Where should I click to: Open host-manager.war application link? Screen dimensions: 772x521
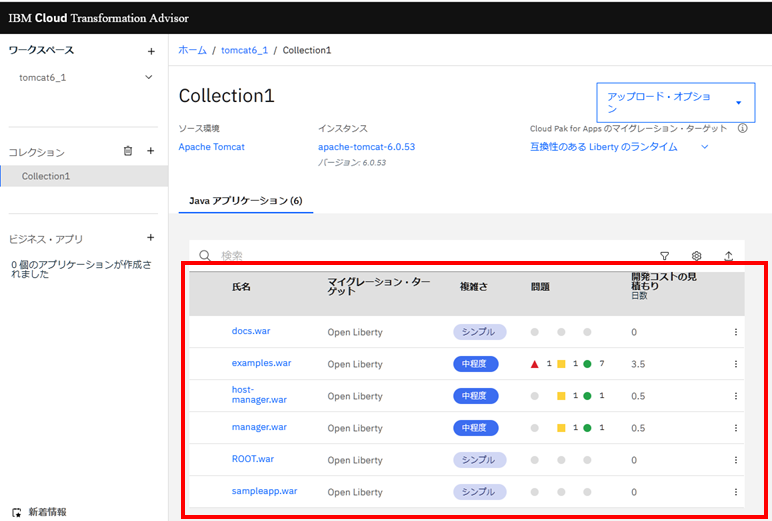[259, 394]
